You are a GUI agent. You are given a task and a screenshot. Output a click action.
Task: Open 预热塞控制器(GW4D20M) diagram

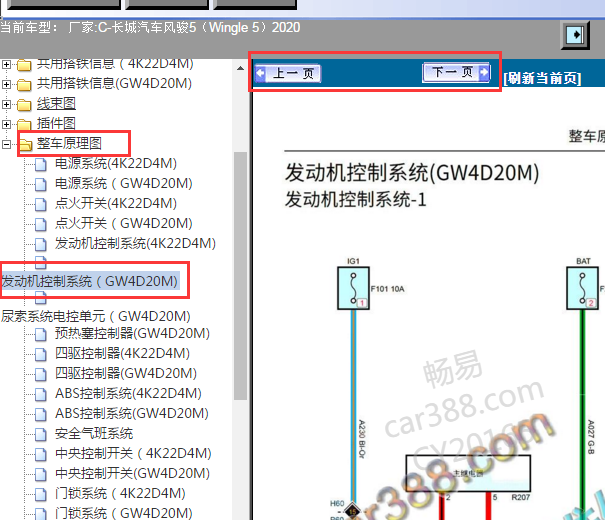[132, 333]
